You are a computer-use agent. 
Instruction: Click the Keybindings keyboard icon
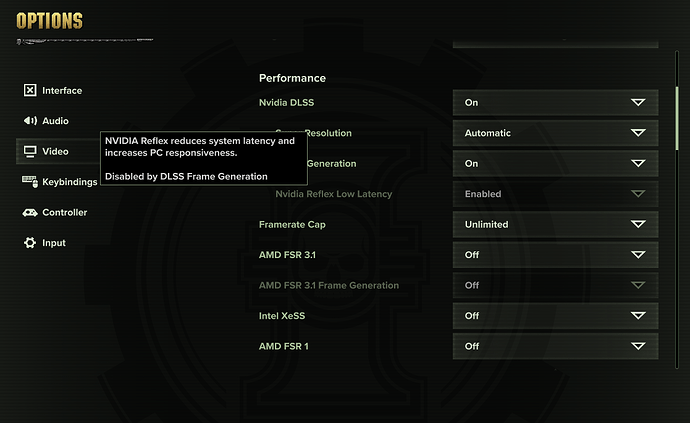tap(30, 182)
